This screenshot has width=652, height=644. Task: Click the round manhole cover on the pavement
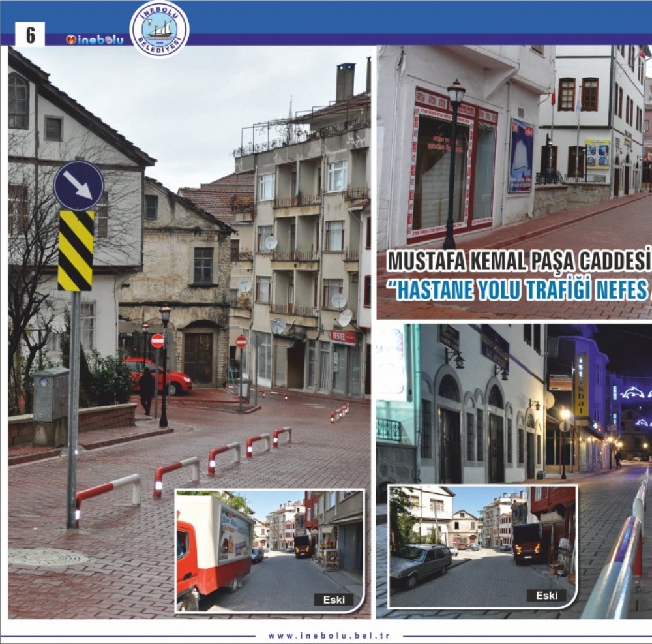click(x=49, y=557)
